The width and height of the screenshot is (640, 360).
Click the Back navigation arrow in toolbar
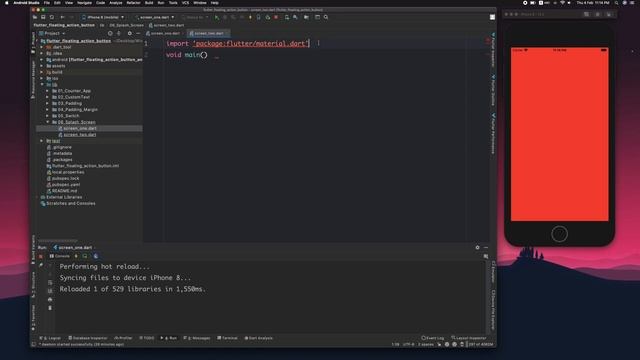tap(62, 18)
